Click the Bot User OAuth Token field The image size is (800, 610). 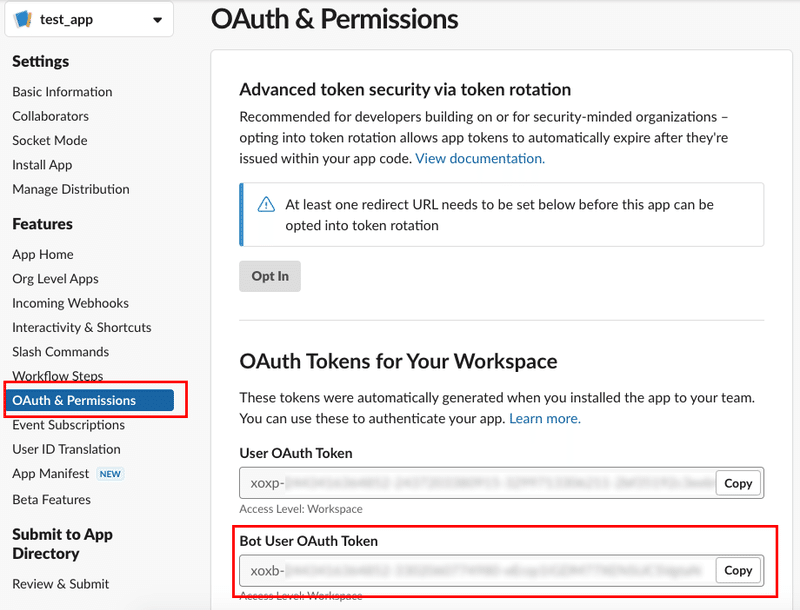tap(478, 571)
